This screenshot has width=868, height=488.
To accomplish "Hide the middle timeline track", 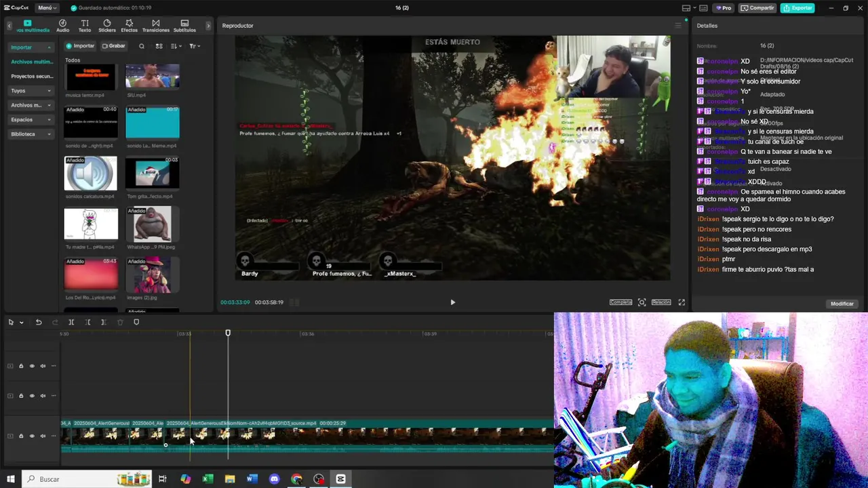I will [32, 396].
